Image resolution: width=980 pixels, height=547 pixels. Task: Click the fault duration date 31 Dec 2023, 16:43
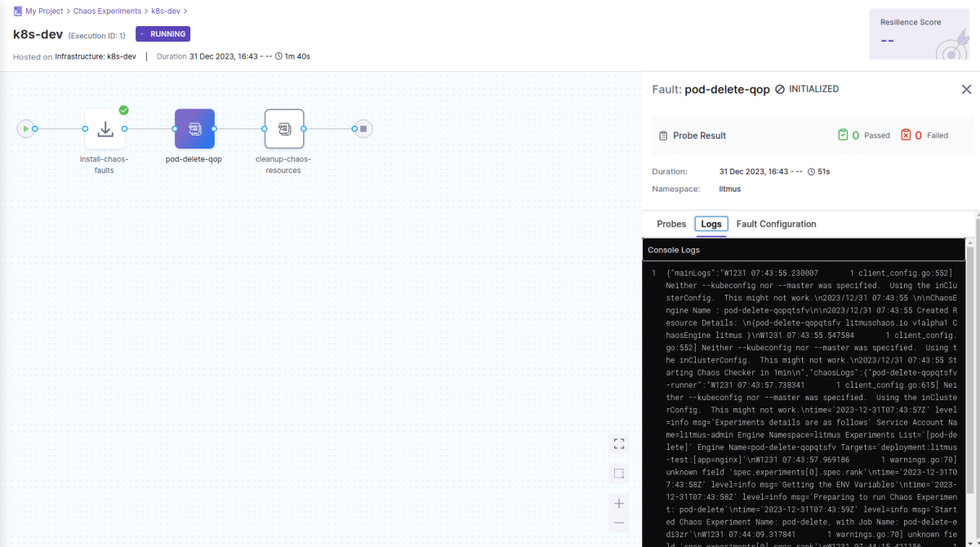point(755,171)
